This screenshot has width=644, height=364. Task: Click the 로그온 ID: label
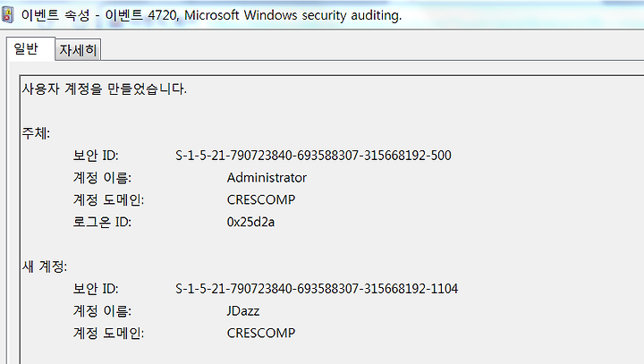[102, 222]
